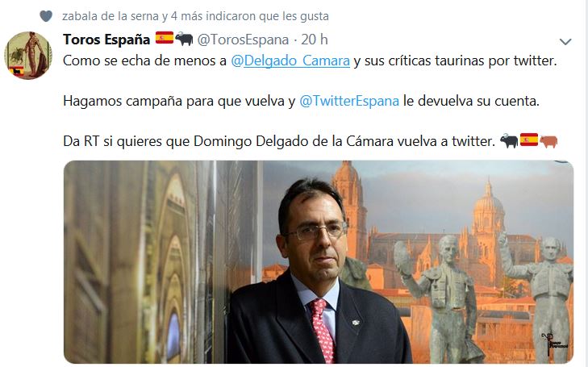The height and width of the screenshot is (367, 588).
Task: Click the brown ox emoji ending the tweet
Action: pyautogui.click(x=548, y=141)
